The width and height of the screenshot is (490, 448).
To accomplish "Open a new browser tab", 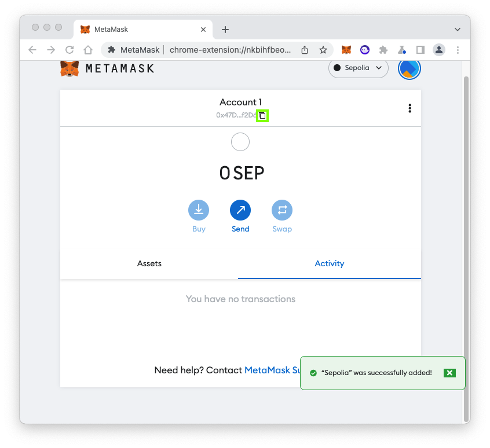I will (225, 30).
